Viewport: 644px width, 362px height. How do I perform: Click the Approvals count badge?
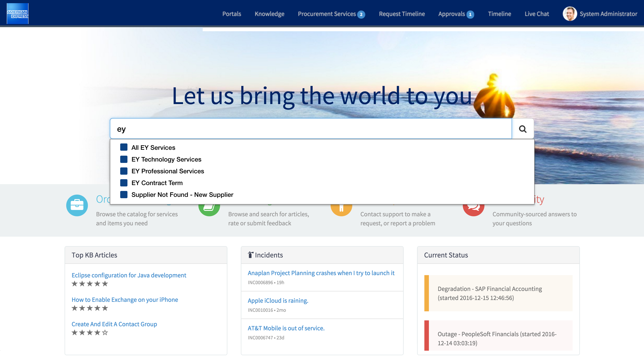(x=470, y=14)
